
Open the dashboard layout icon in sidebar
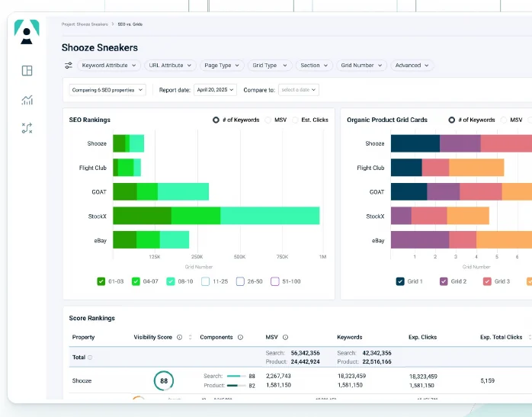pyautogui.click(x=27, y=71)
